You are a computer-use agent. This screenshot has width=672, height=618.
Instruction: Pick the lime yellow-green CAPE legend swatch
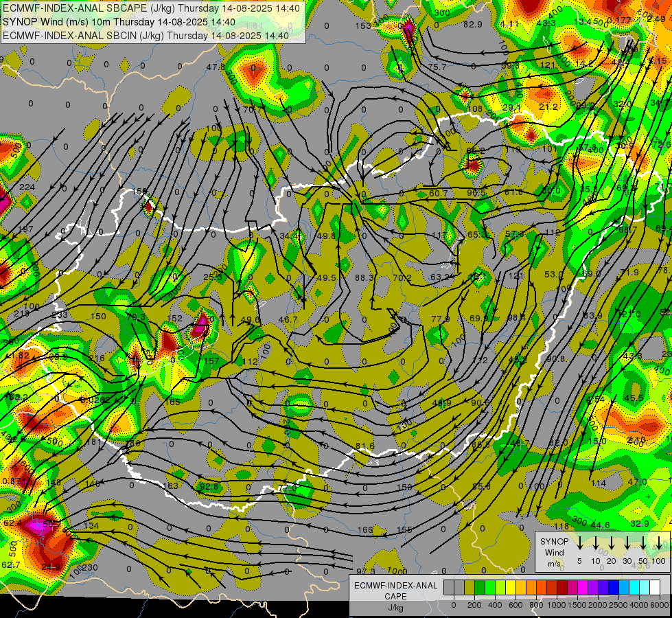[500, 587]
